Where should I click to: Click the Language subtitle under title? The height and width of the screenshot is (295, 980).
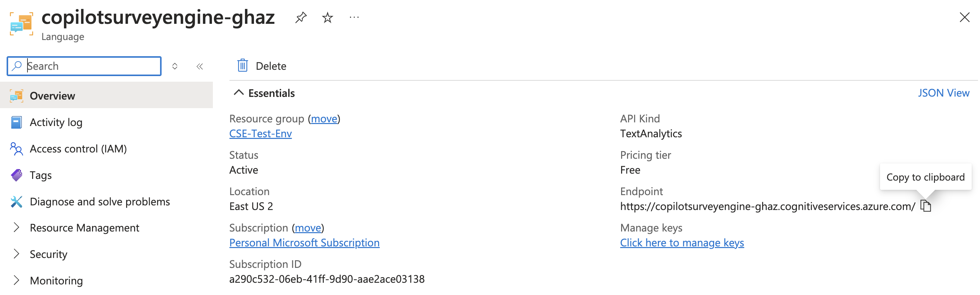pyautogui.click(x=63, y=37)
